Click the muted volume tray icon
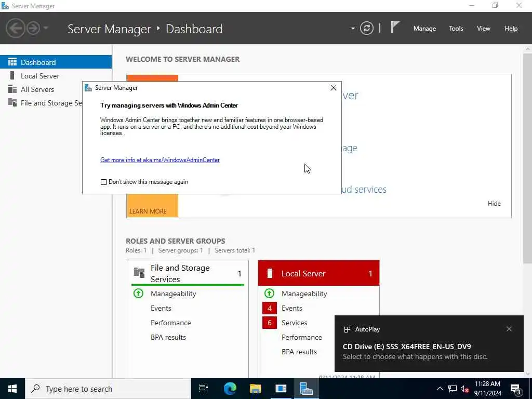This screenshot has width=532, height=399. tap(464, 389)
